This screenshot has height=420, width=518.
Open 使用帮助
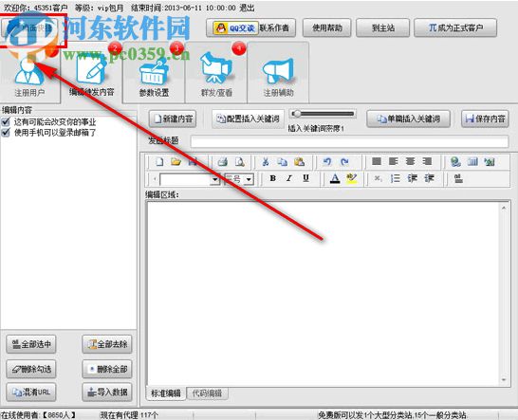pos(327,27)
